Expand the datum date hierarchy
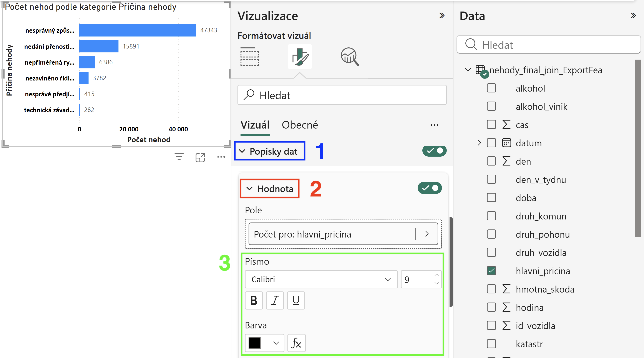The height and width of the screenshot is (358, 644). pyautogui.click(x=479, y=143)
